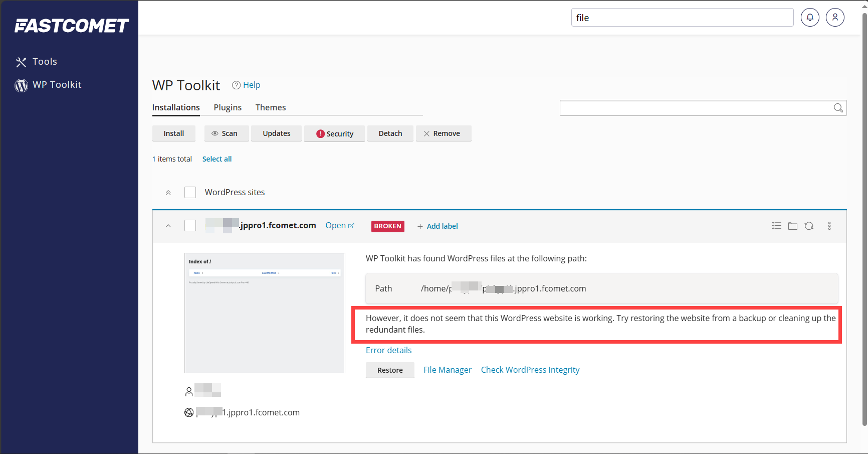868x454 pixels.
Task: Focus the top search field containing 'file'
Action: pos(682,18)
